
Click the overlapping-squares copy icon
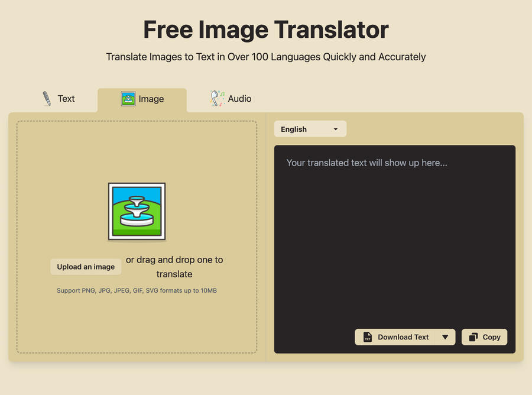point(473,337)
